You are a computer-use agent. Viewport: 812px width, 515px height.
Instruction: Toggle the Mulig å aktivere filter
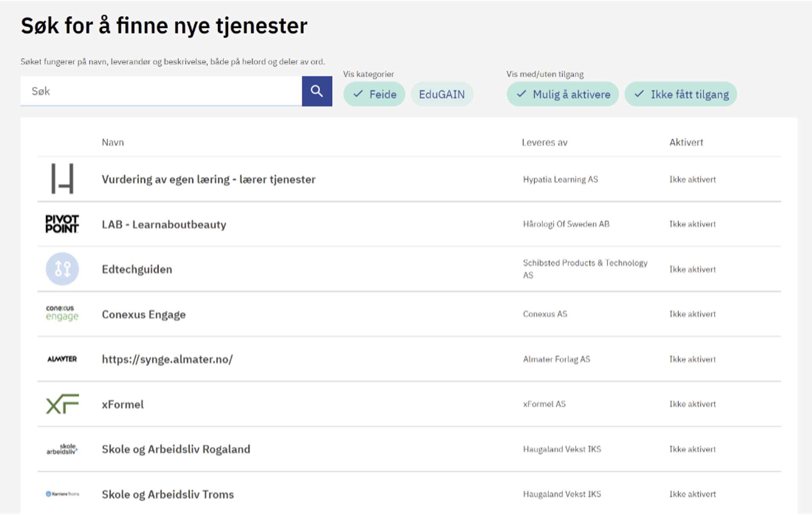click(x=563, y=94)
